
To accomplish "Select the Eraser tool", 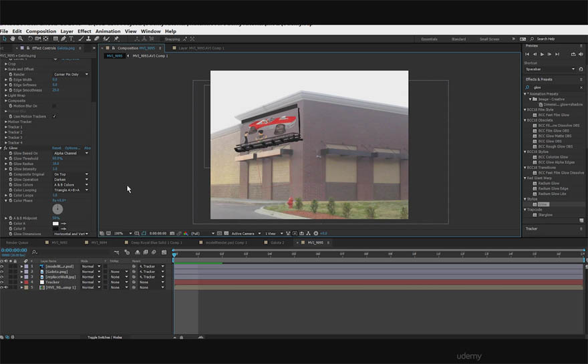I will coord(97,39).
